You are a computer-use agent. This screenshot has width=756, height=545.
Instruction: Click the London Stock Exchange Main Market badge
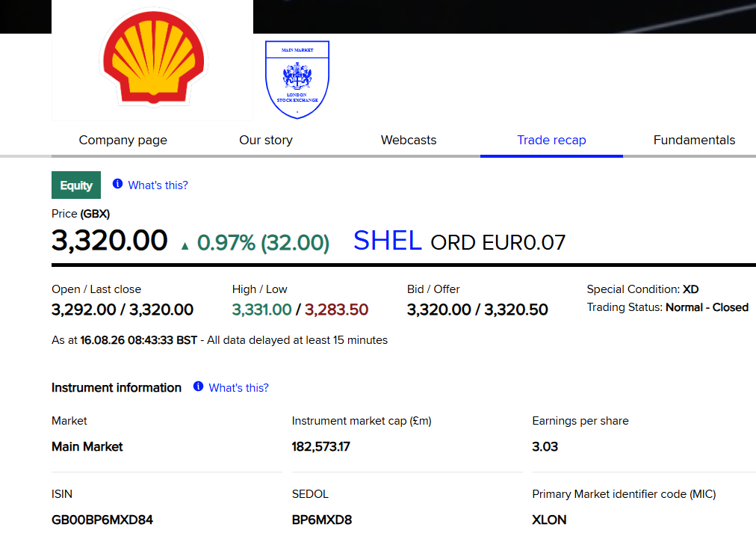(297, 79)
